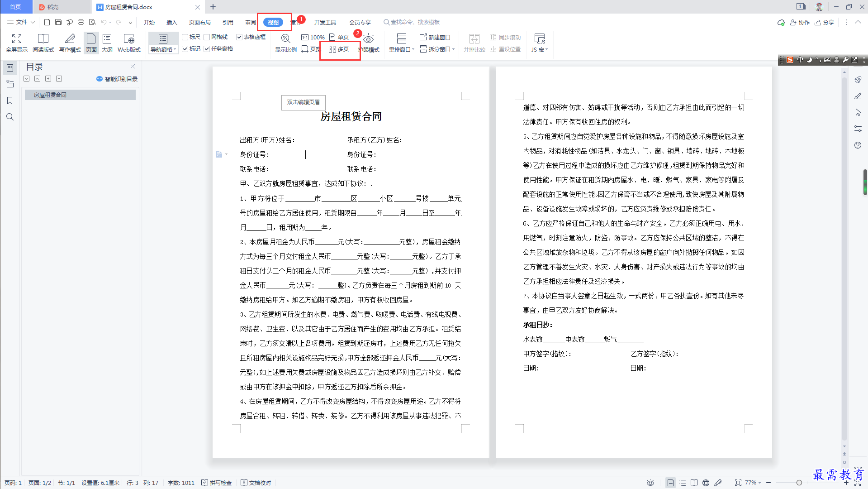The height and width of the screenshot is (489, 868).
Task: Click the cloud sync status icon
Action: (781, 22)
